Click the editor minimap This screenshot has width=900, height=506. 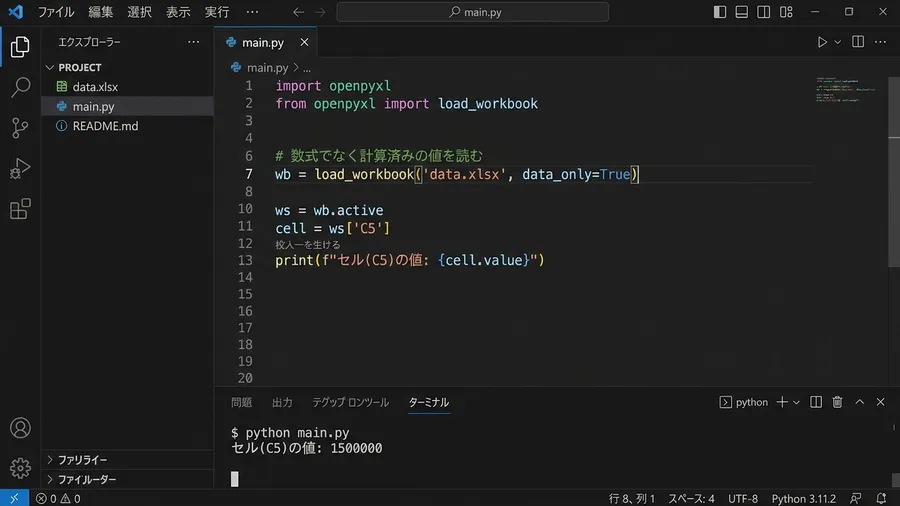click(x=847, y=89)
